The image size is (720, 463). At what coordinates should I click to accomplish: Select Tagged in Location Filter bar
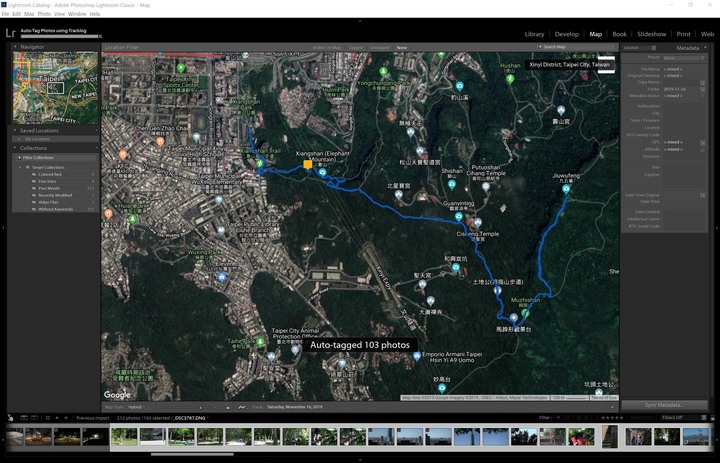355,47
